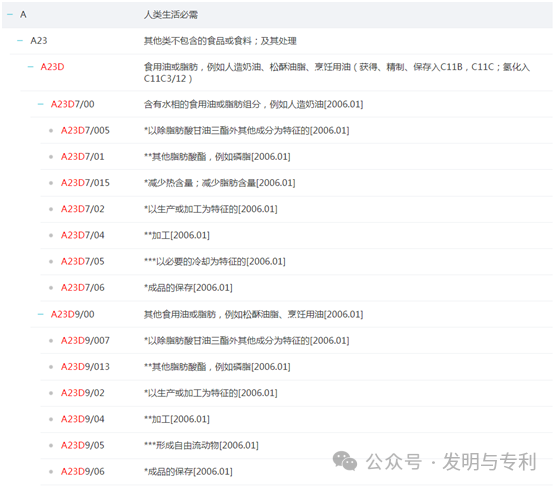This screenshot has width=558, height=490.
Task: Open the A23D7/00 code link
Action: point(73,104)
